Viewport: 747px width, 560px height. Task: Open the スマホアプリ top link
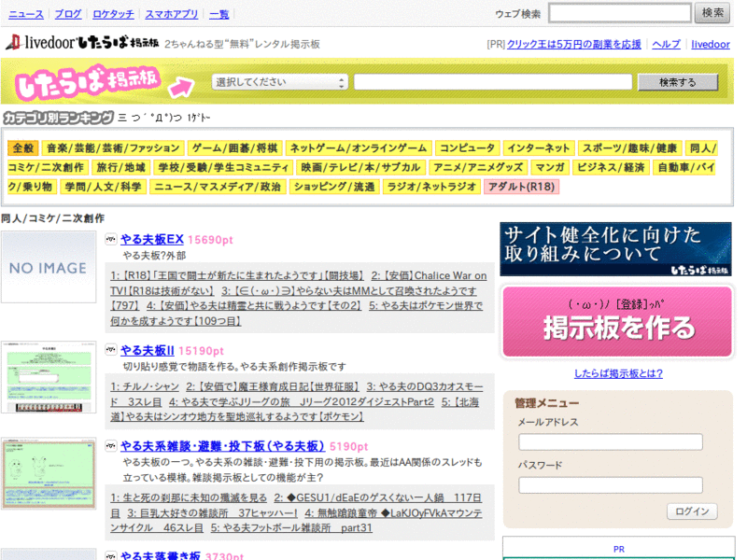coord(172,14)
